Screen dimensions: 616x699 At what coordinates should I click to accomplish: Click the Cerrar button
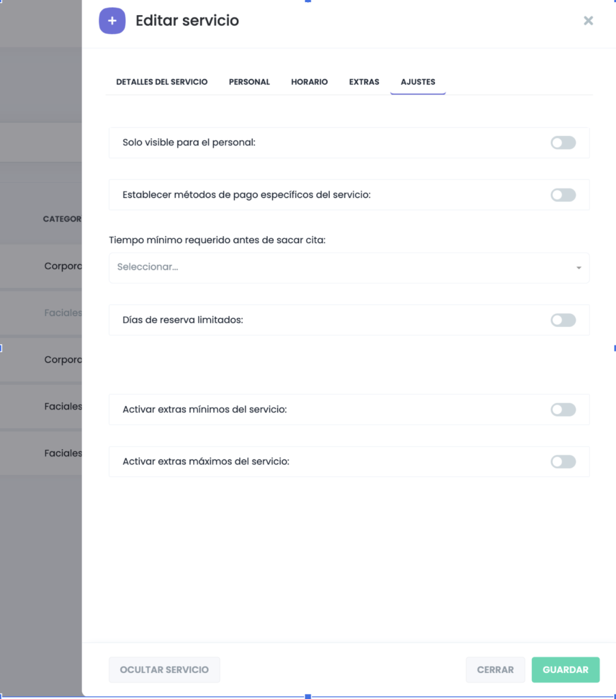[x=495, y=670]
